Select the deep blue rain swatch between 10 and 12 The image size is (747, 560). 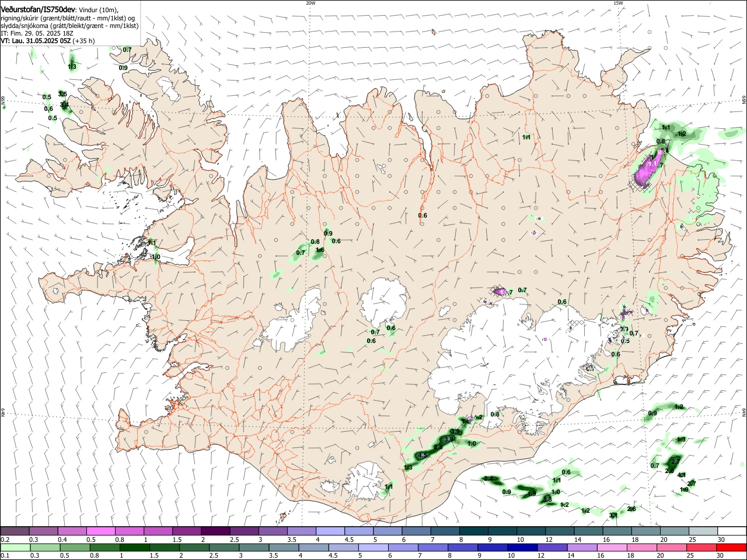pyautogui.click(x=522, y=548)
